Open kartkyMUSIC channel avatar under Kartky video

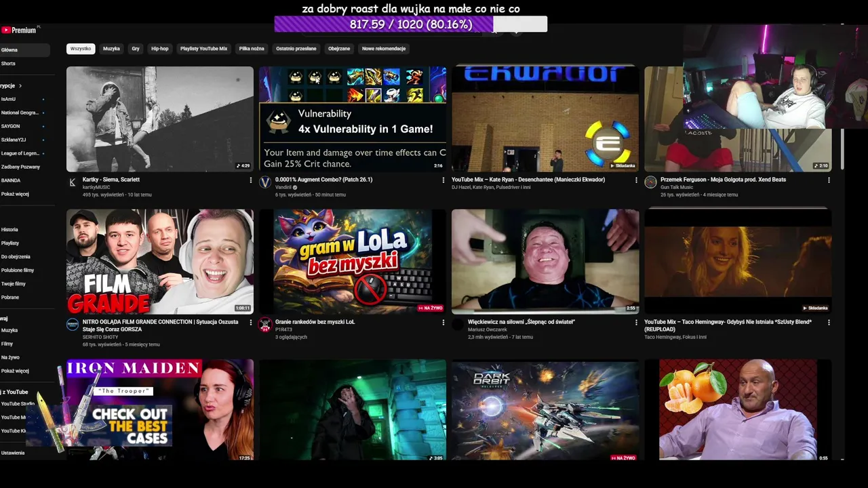point(73,182)
